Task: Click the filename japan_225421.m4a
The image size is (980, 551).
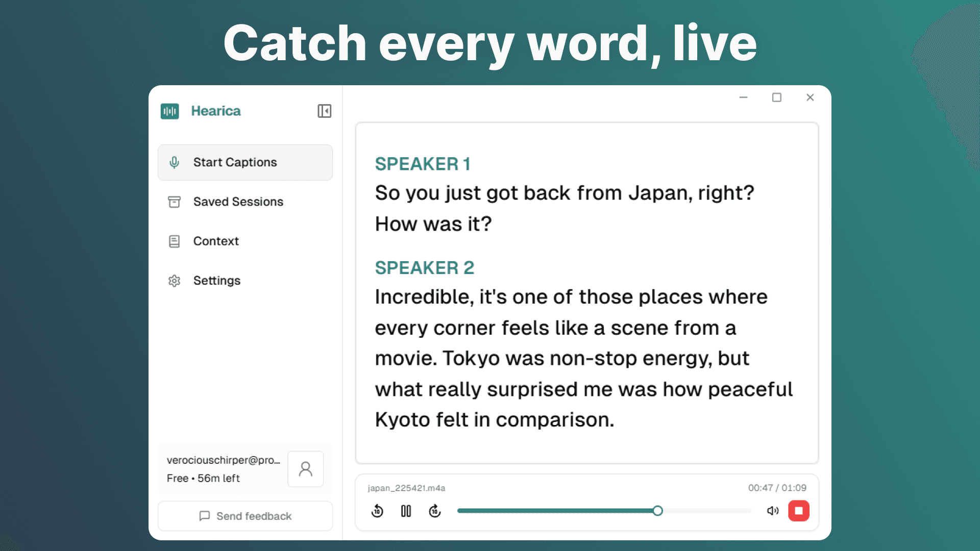Action: [406, 488]
